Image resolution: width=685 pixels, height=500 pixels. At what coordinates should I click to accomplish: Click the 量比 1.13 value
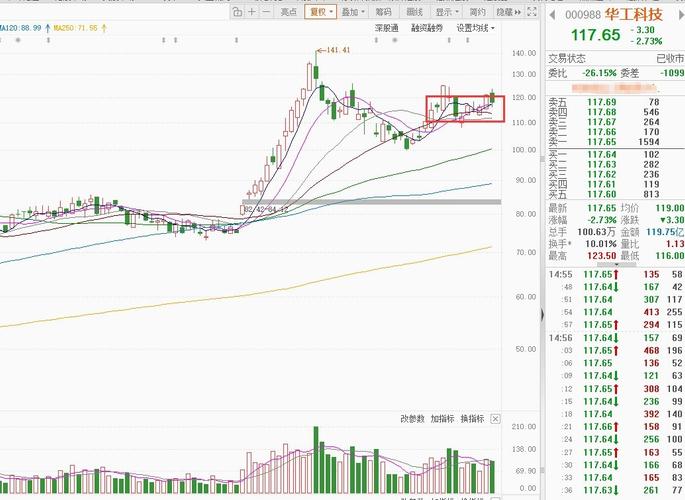pyautogui.click(x=675, y=244)
